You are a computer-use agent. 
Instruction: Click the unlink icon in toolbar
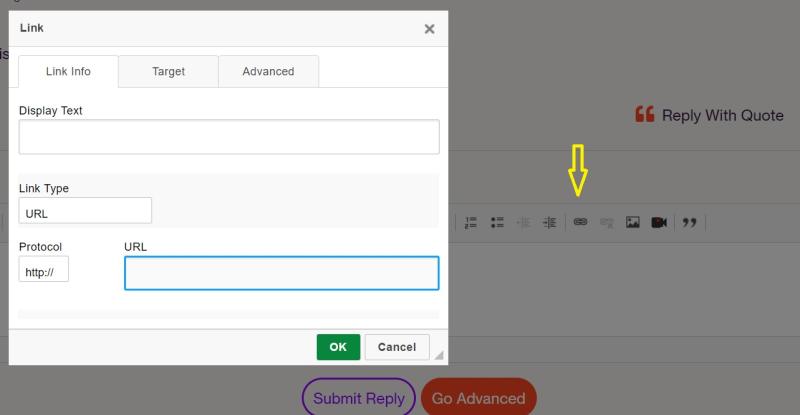point(607,223)
